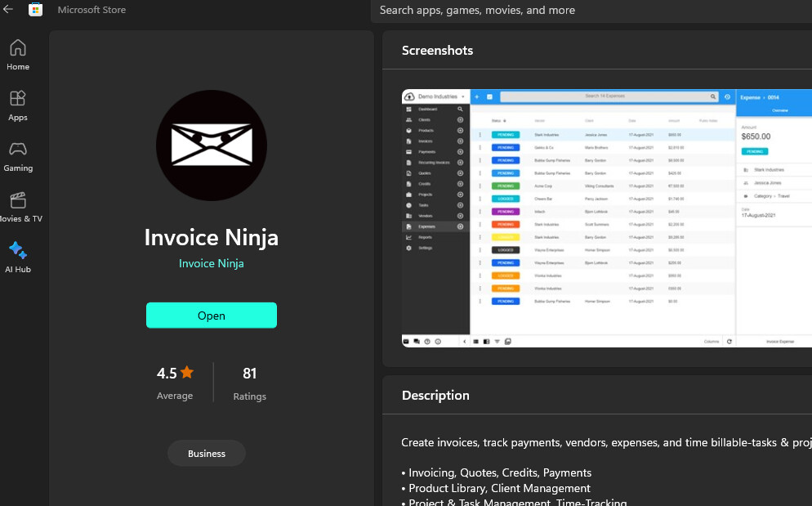This screenshot has width=812, height=506.
Task: Click the large Invoice Ninja app title
Action: click(x=212, y=237)
